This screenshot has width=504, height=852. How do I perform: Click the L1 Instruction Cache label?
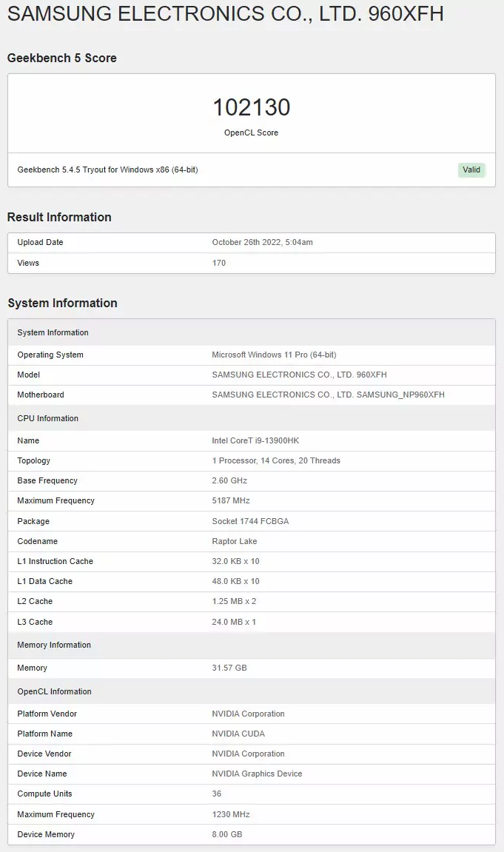[56, 562]
